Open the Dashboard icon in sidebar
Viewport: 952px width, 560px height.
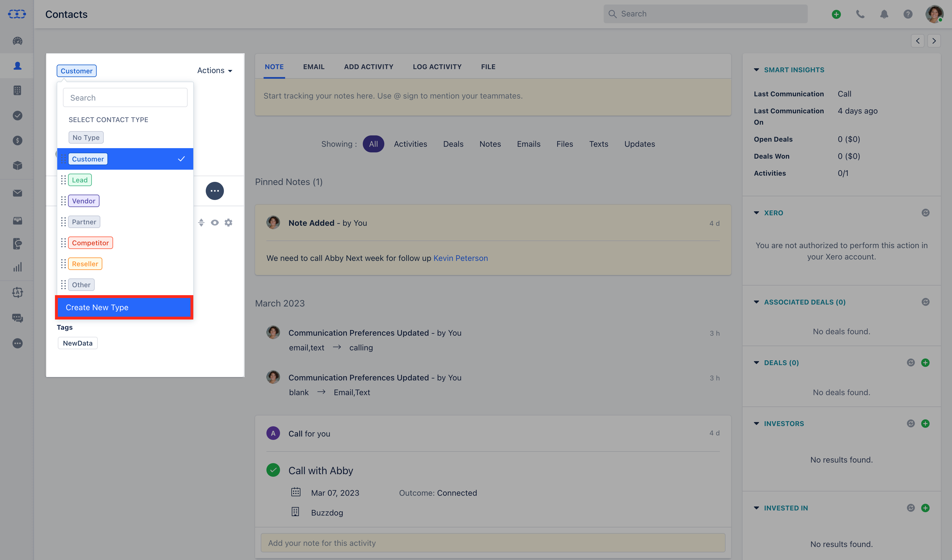[x=17, y=41]
